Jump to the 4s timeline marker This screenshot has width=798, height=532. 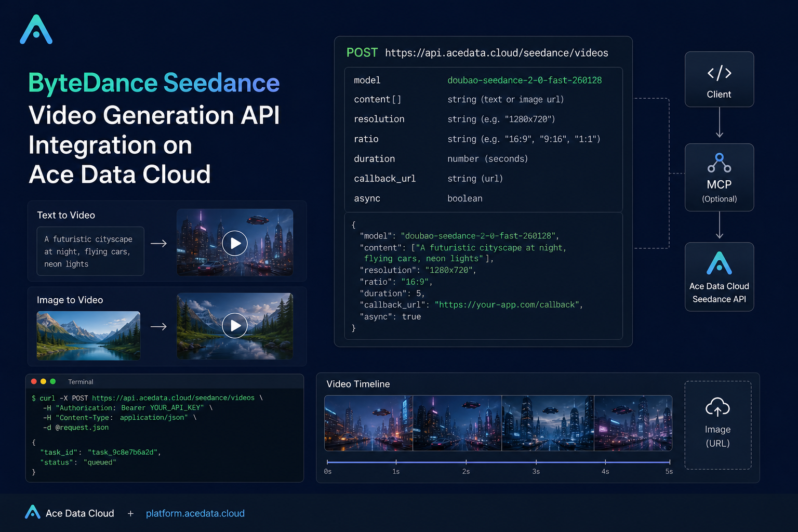tap(605, 472)
